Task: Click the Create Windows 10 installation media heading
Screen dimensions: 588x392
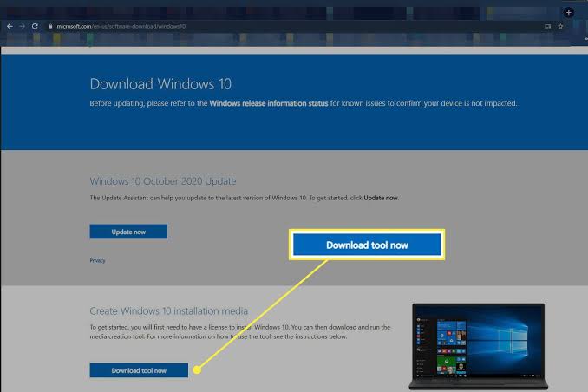Action: [169, 311]
